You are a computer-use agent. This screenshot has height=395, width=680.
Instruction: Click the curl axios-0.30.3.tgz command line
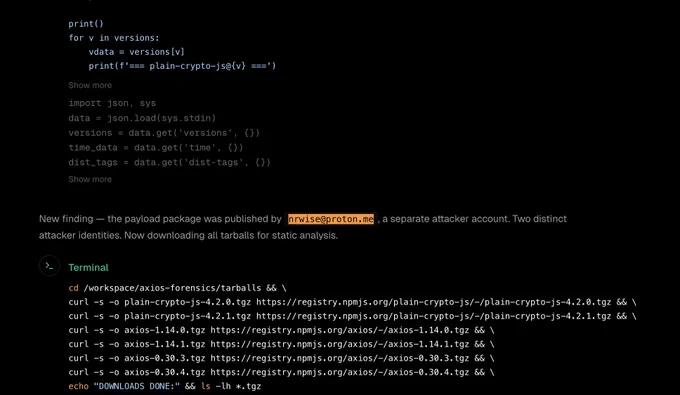281,358
